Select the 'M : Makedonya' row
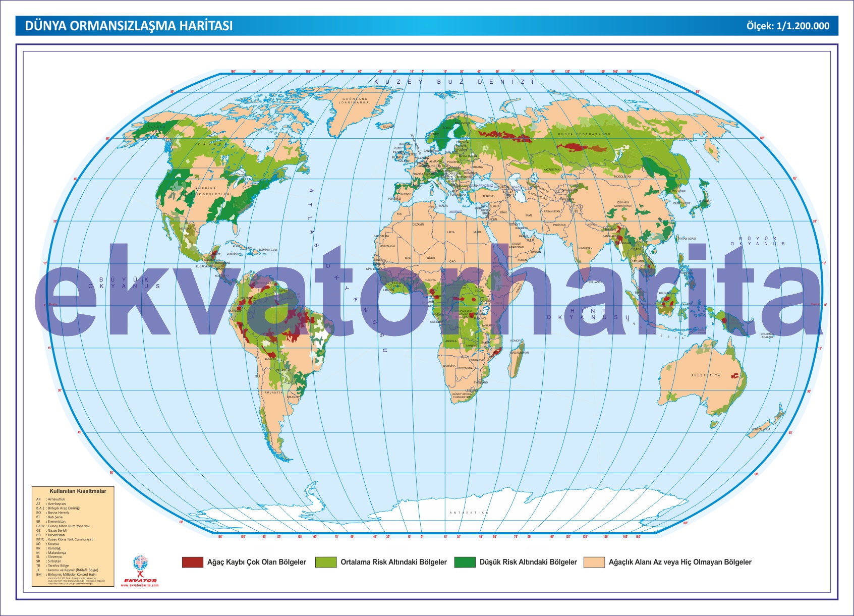 coord(51,552)
